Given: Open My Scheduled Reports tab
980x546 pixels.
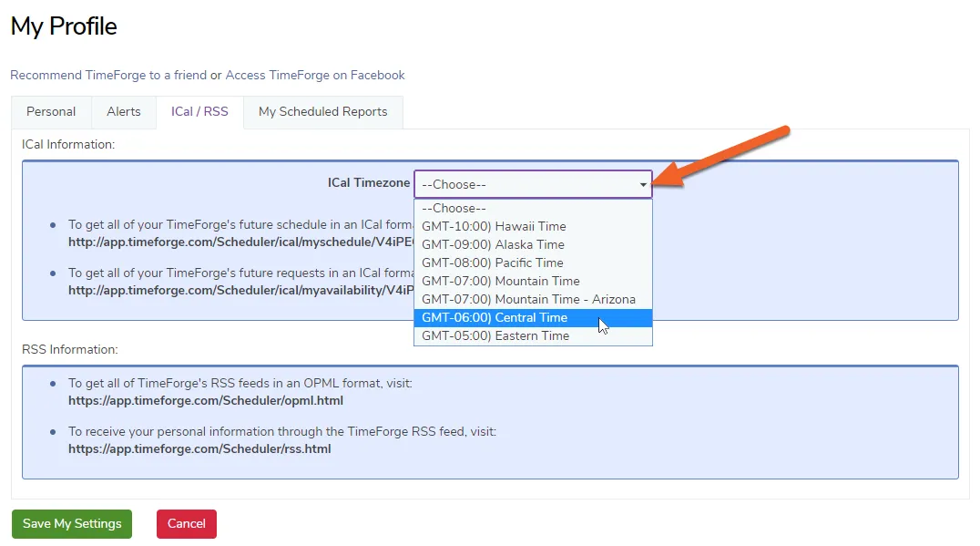Looking at the screenshot, I should 323,112.
